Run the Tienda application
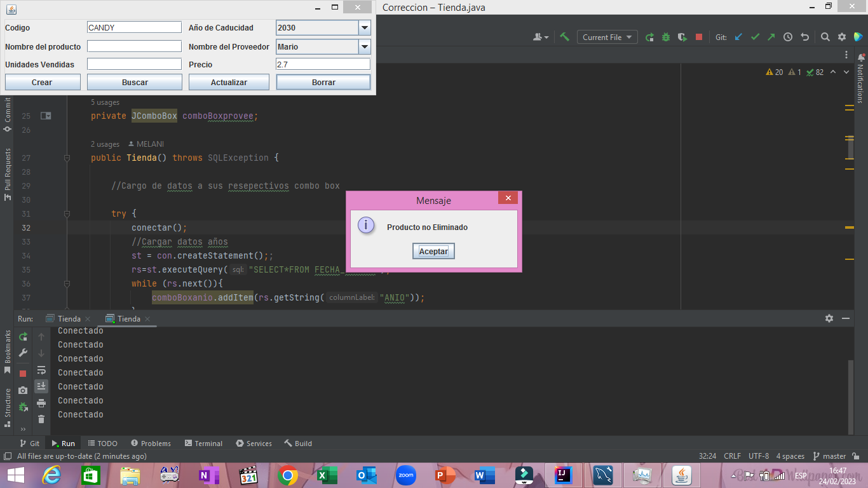The height and width of the screenshot is (488, 868). pyautogui.click(x=649, y=37)
